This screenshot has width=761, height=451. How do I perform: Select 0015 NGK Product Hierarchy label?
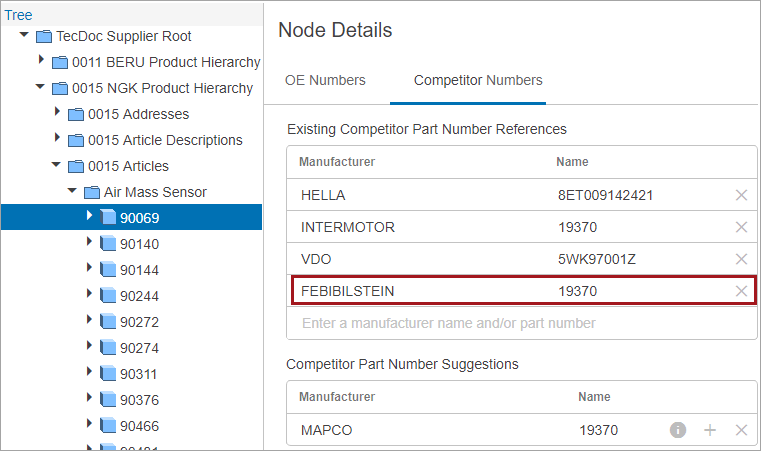coord(163,88)
